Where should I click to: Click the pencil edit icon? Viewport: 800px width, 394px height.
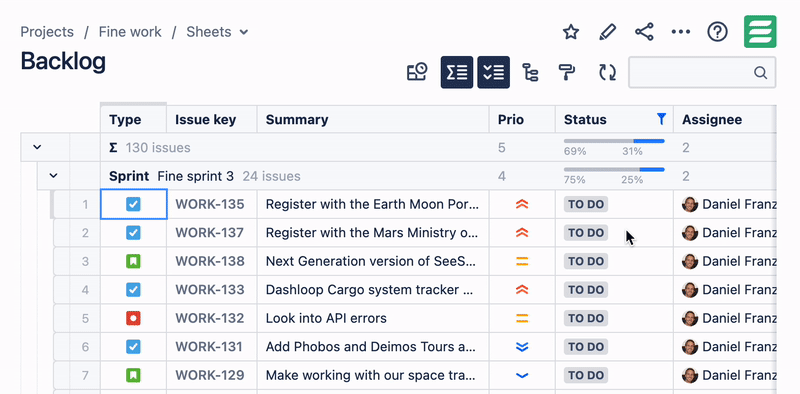click(607, 32)
